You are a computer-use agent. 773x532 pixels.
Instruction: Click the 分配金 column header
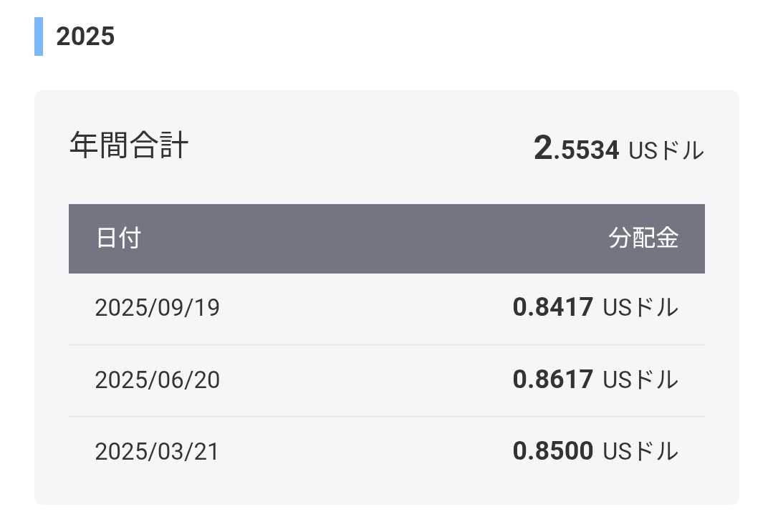(643, 238)
